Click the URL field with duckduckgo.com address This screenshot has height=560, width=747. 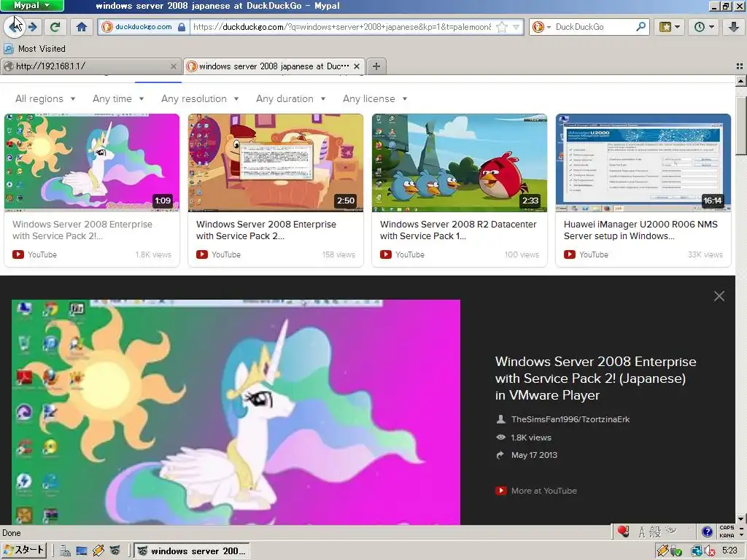(x=342, y=27)
